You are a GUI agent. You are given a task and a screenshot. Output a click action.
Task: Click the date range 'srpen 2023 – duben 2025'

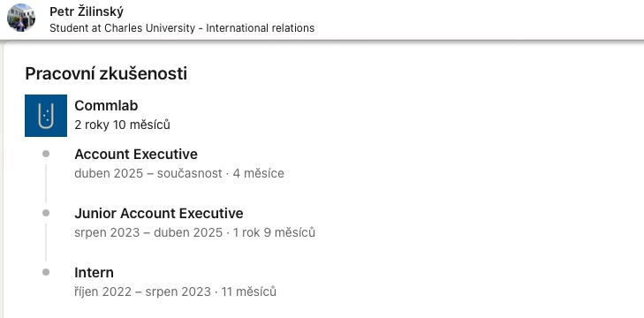(148, 232)
